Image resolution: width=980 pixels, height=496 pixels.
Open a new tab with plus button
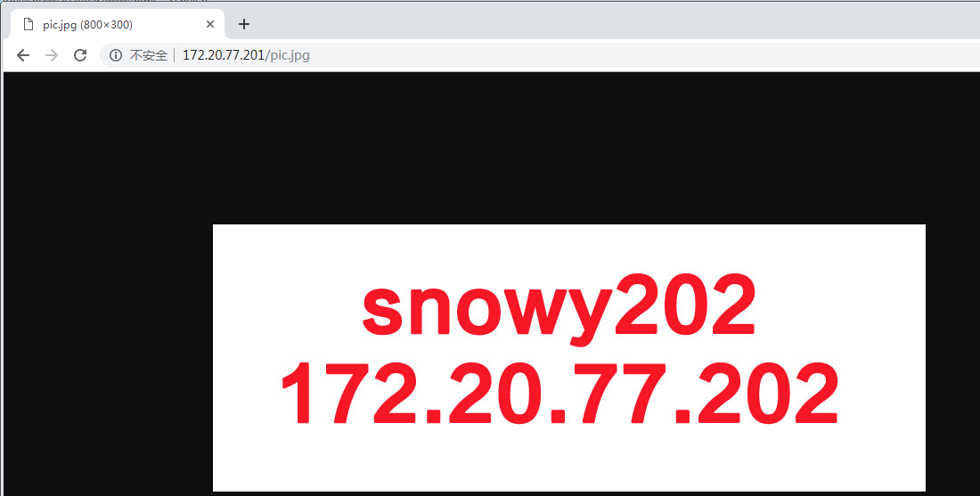click(x=244, y=24)
